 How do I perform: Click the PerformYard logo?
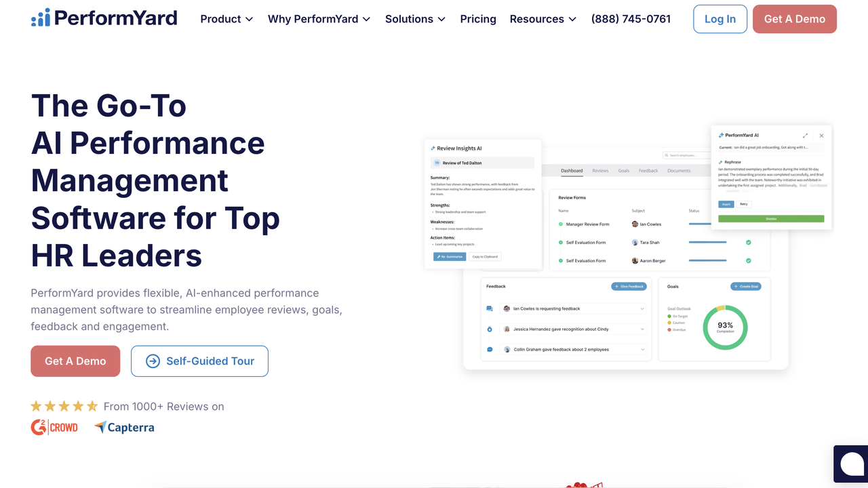[104, 18]
